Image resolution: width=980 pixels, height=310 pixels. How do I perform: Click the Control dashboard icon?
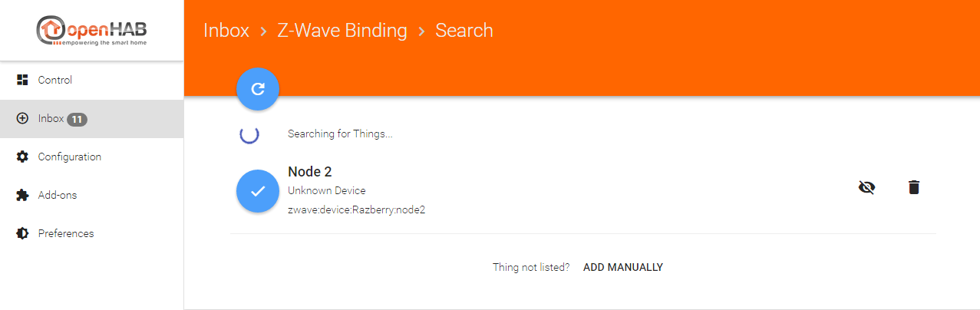[x=22, y=80]
